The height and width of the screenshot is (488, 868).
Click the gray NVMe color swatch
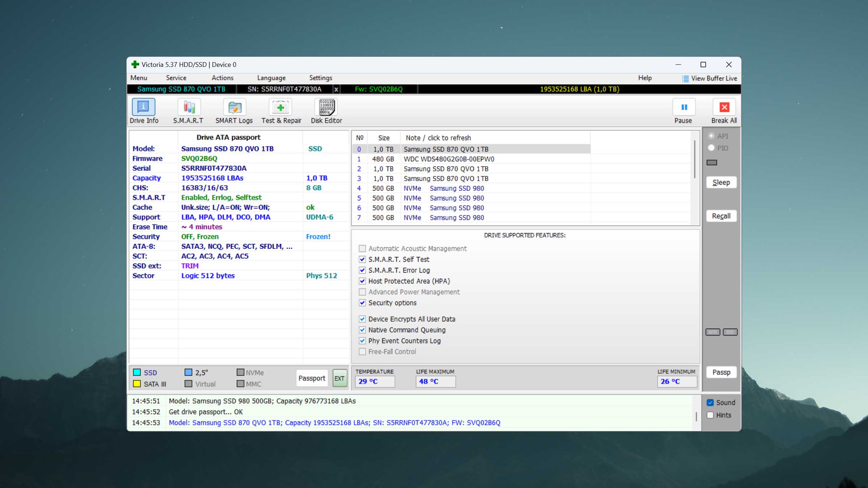coord(240,372)
